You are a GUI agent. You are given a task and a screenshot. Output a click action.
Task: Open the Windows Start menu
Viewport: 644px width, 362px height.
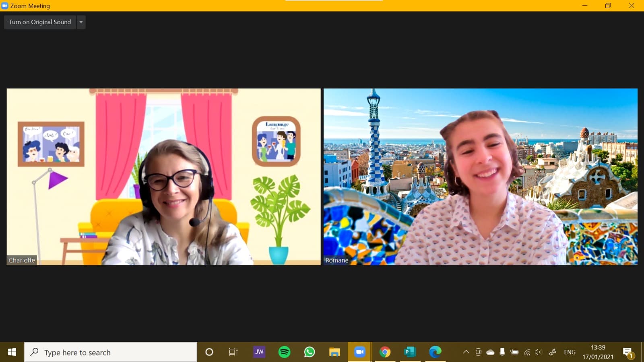12,352
